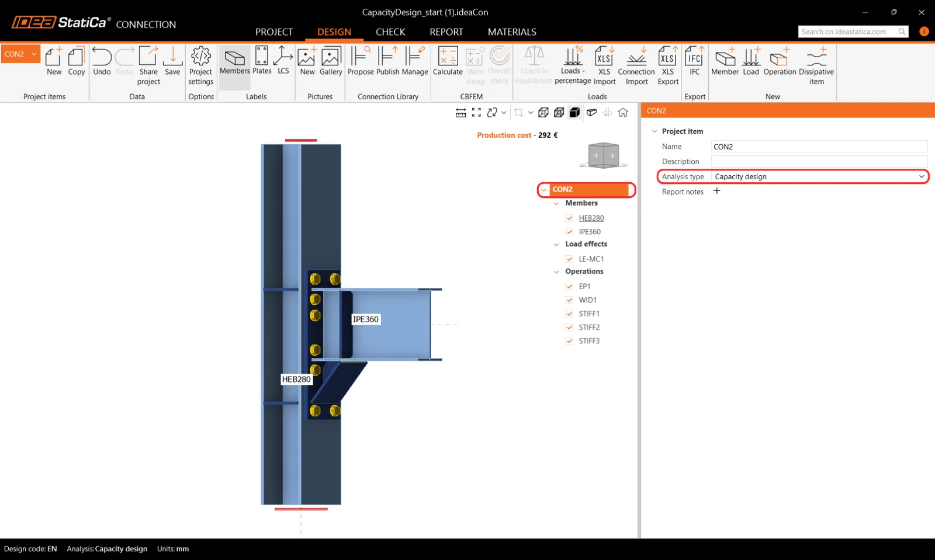The width and height of the screenshot is (935, 560).
Task: Propose from Connection Library
Action: (361, 61)
